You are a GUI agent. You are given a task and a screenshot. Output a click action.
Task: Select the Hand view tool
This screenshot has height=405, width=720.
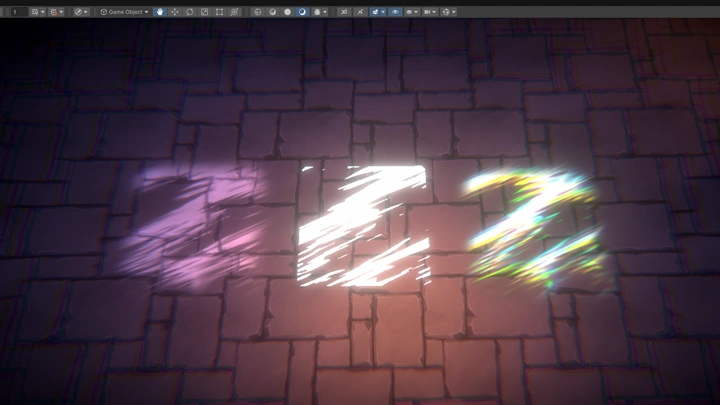160,12
